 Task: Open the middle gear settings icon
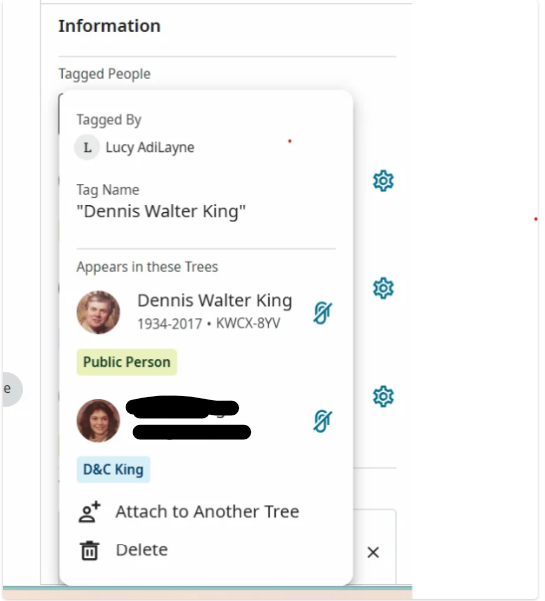pos(383,288)
